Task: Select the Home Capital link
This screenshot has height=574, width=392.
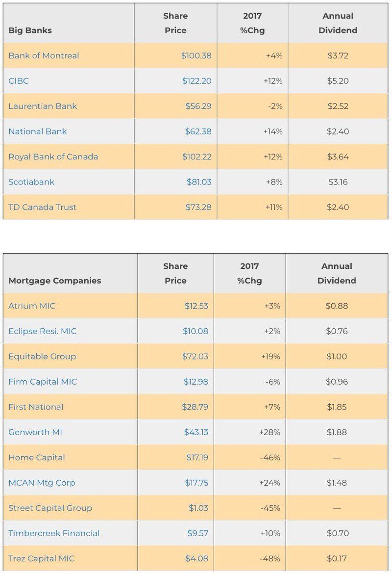Action: (37, 457)
